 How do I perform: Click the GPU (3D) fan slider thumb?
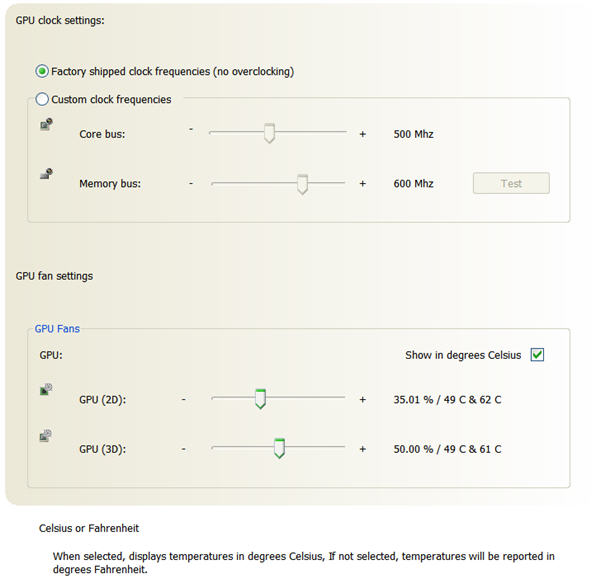click(x=279, y=448)
